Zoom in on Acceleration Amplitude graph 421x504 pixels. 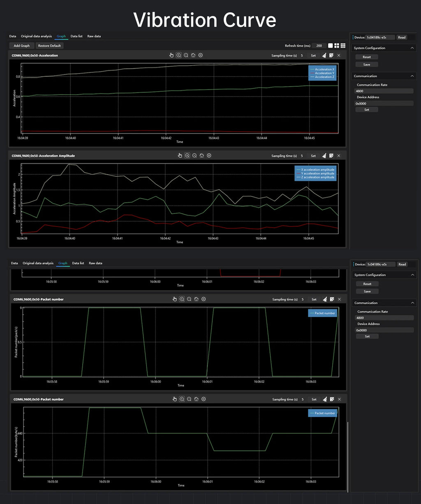(x=187, y=155)
